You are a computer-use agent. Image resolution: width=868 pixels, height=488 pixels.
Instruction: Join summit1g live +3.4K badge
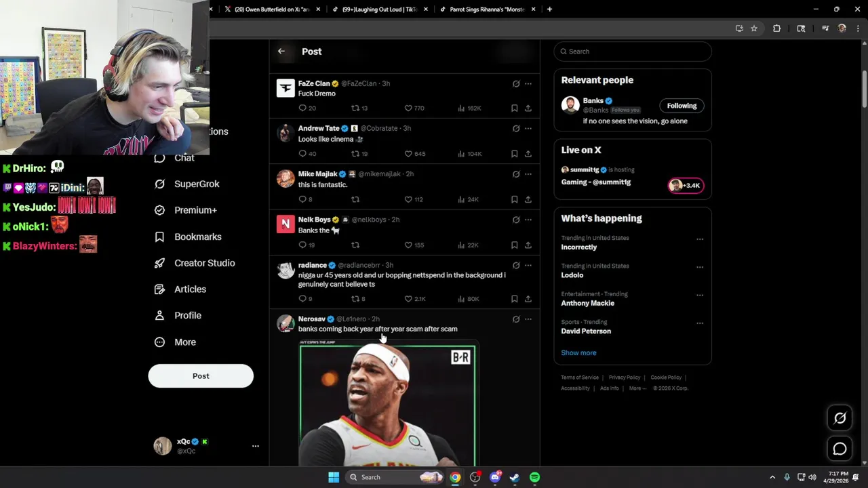[686, 185]
